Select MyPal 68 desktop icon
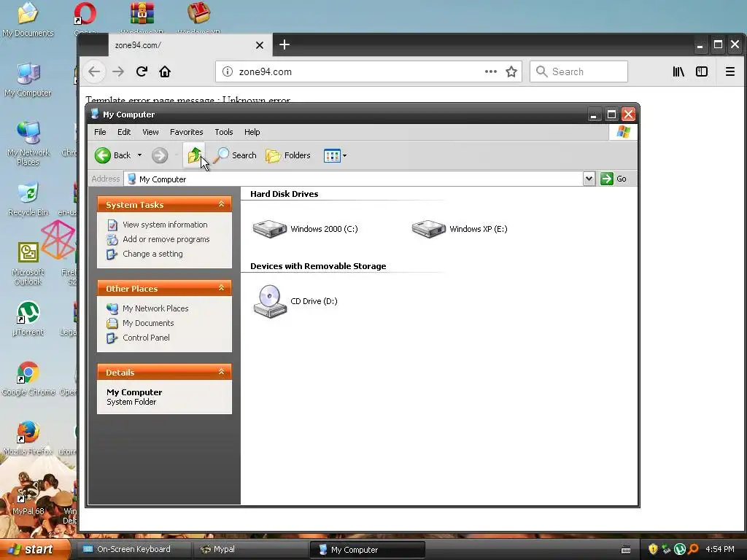 coord(28,498)
